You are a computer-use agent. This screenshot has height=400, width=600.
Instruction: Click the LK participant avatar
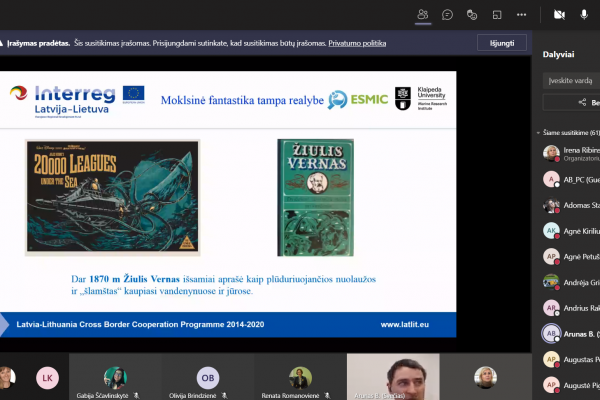[47, 378]
